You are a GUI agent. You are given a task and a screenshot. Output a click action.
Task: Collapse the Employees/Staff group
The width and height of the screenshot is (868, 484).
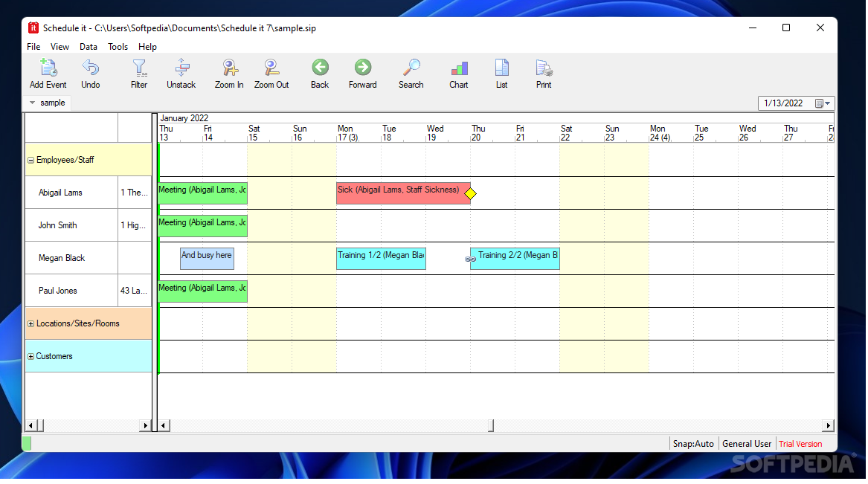point(31,161)
